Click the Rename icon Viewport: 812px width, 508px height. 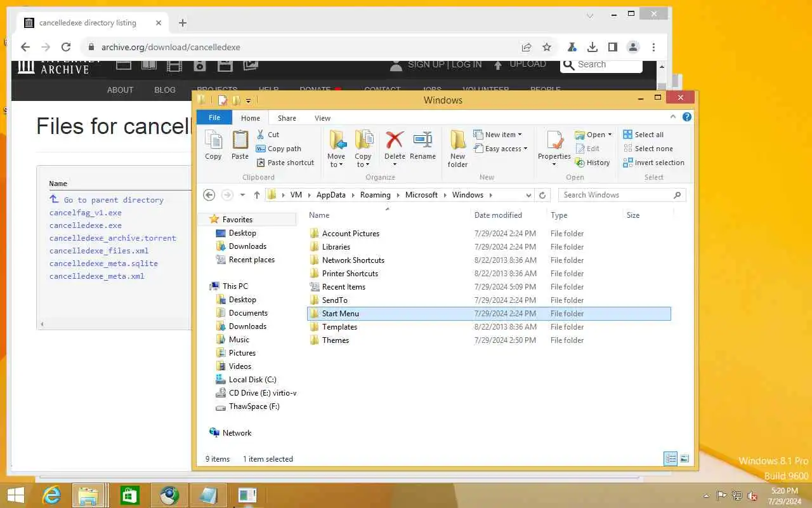(x=422, y=145)
